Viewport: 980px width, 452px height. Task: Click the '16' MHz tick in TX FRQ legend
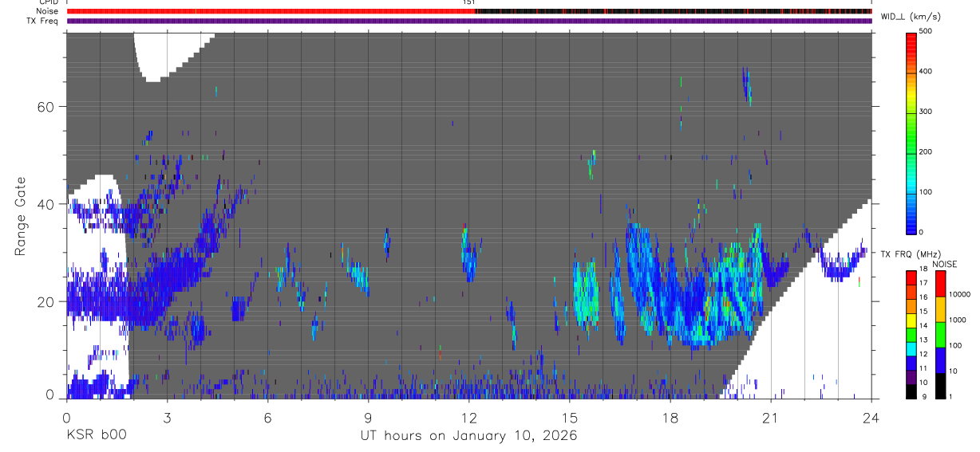pos(923,297)
